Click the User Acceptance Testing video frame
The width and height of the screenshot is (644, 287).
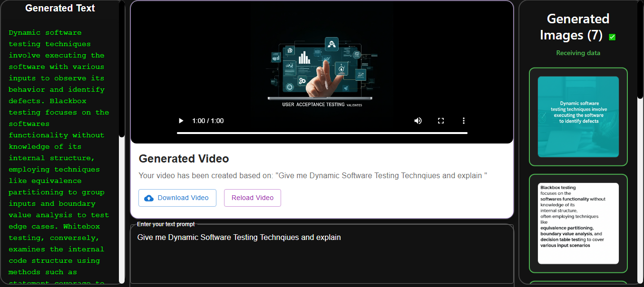[322, 71]
